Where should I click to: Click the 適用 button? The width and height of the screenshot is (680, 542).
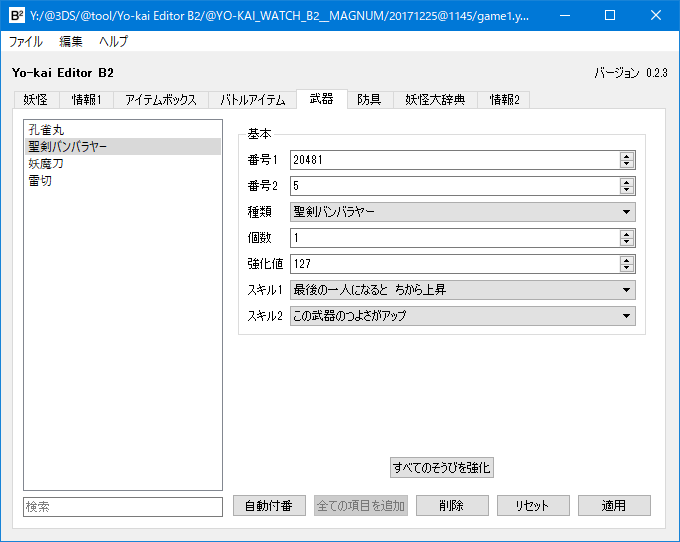pos(615,506)
